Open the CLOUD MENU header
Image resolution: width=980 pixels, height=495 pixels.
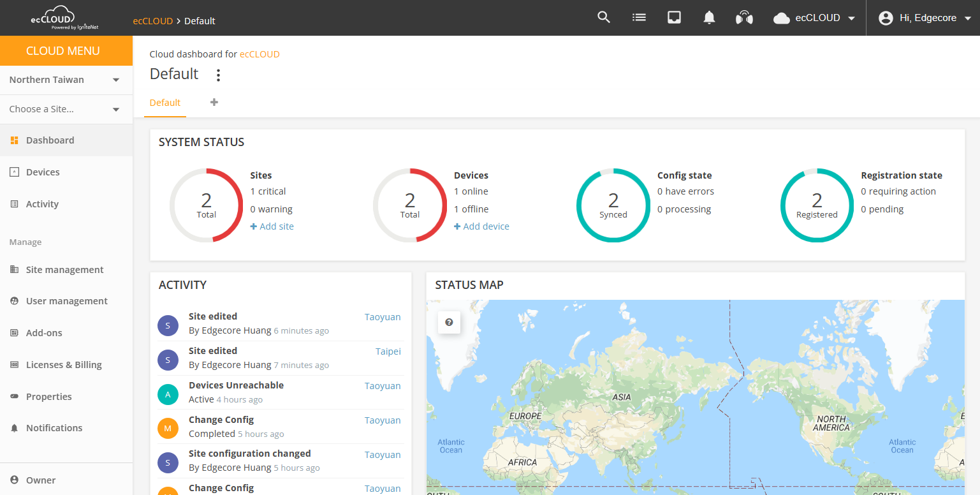[66, 50]
